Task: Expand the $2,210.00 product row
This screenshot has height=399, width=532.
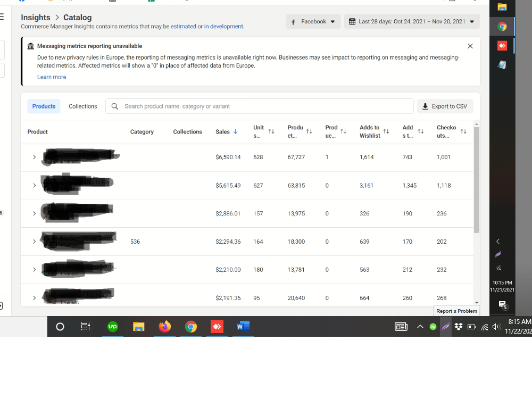Action: tap(34, 270)
